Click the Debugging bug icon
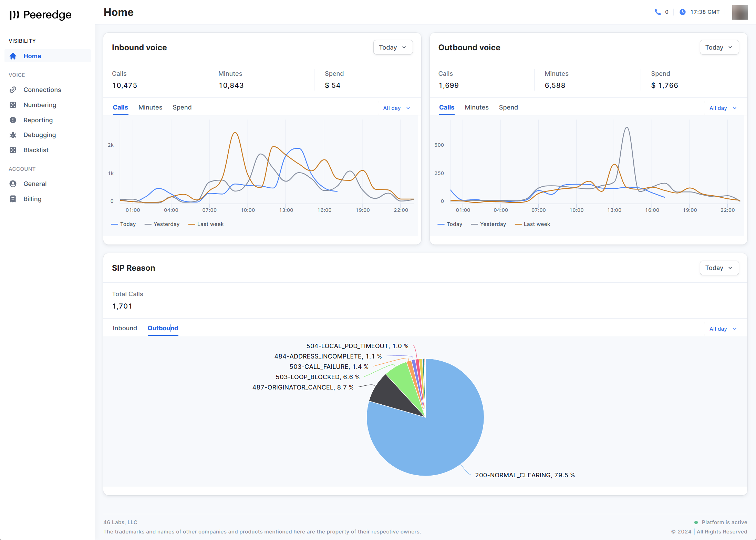 click(13, 135)
